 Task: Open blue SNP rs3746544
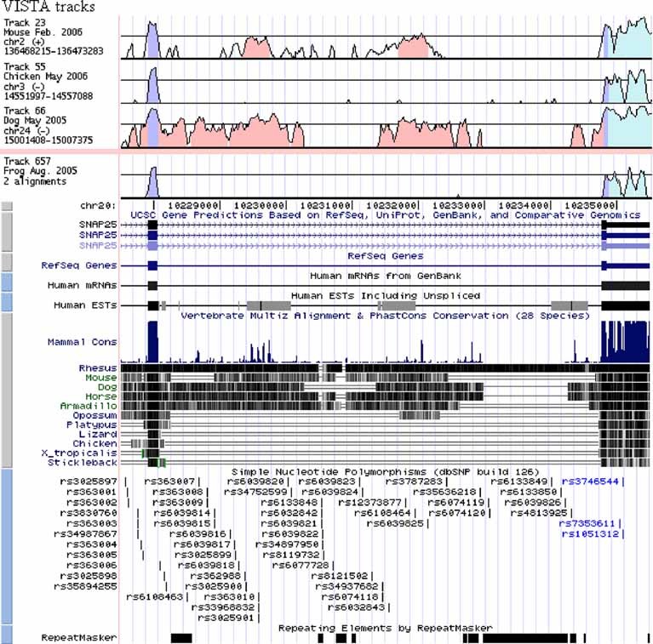coord(590,482)
